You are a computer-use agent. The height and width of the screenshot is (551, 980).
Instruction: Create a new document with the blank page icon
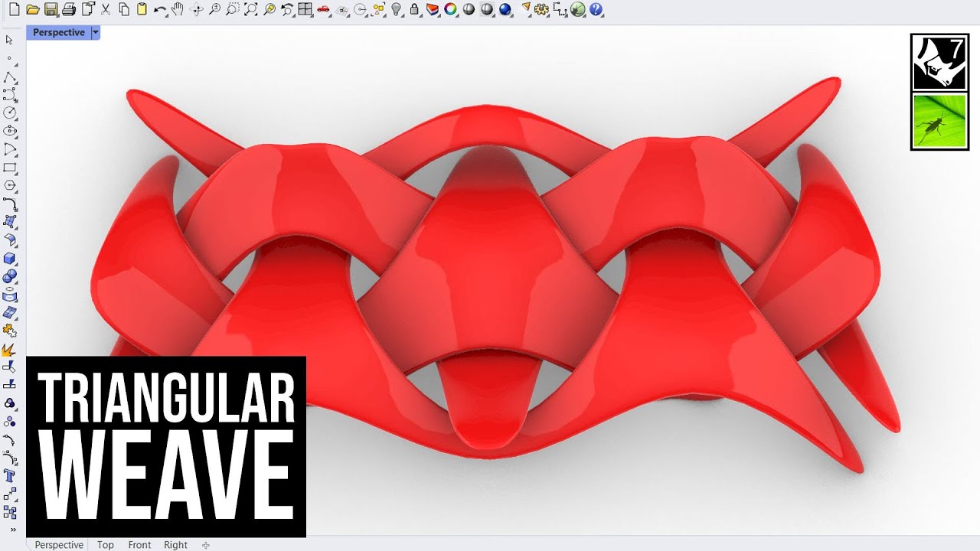(14, 9)
